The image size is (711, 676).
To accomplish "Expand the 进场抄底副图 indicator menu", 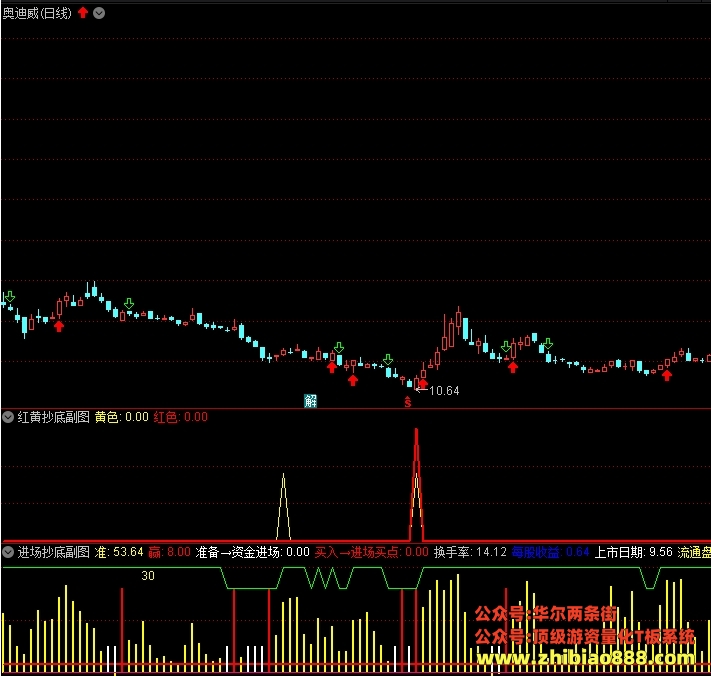I will (x=8, y=552).
